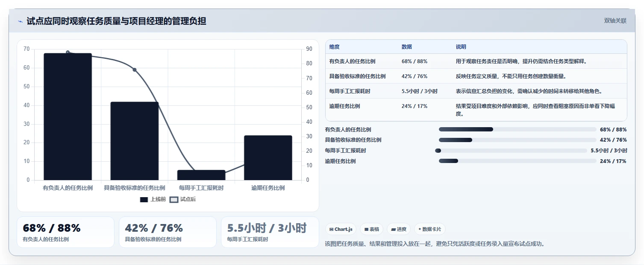Click the line point above the first bar
This screenshot has height=265, width=644.
coord(68,52)
